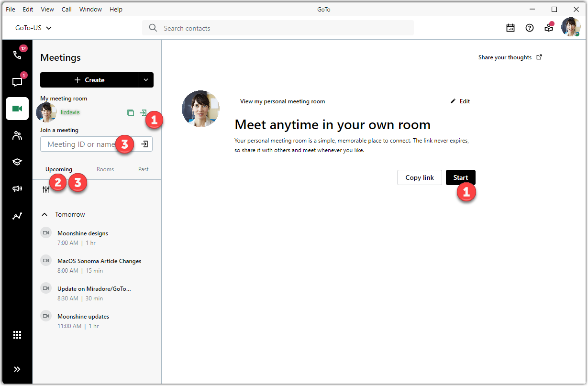Select the Moonshine updates meeting
This screenshot has height=386, width=588.
click(x=97, y=321)
